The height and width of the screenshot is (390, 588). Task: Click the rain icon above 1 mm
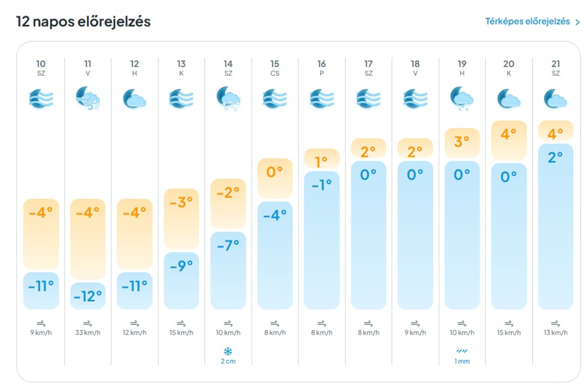click(462, 351)
